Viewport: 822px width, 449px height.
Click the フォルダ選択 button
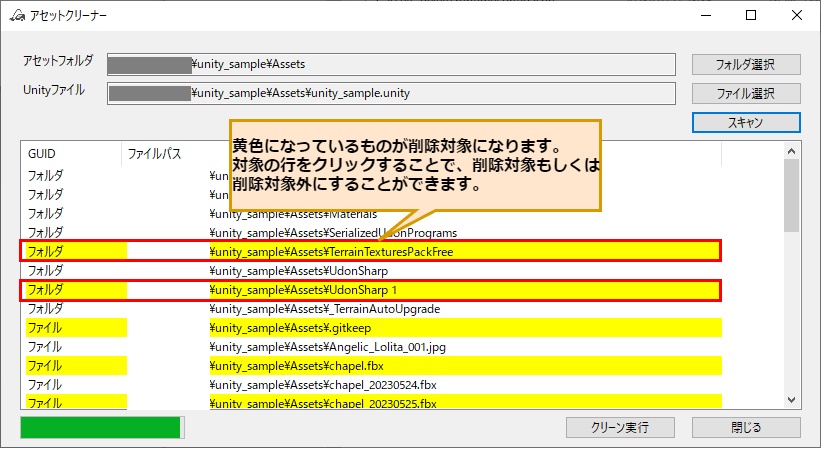point(745,65)
